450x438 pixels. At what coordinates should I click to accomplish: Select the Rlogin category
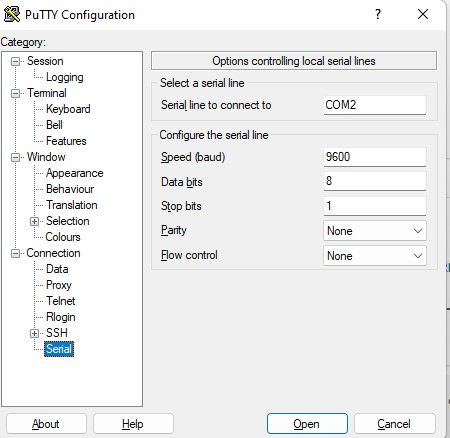tap(61, 317)
